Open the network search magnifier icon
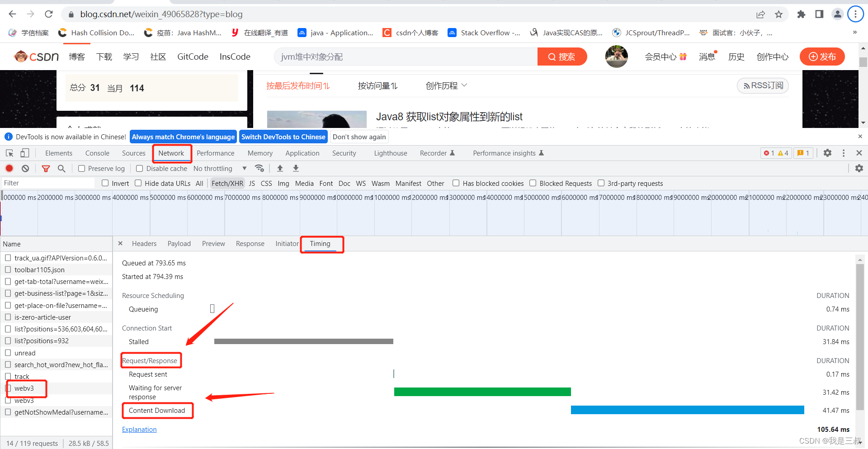Image resolution: width=868 pixels, height=449 pixels. [62, 168]
